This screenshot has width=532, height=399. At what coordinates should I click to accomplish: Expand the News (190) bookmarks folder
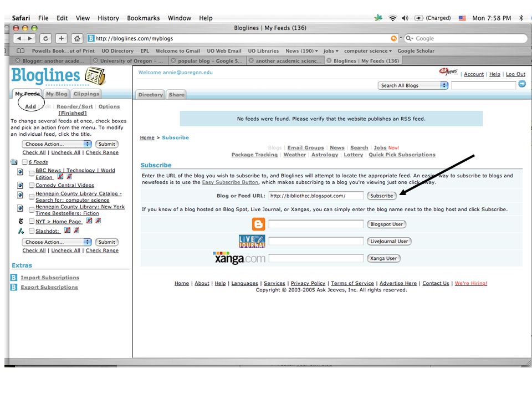pos(301,51)
